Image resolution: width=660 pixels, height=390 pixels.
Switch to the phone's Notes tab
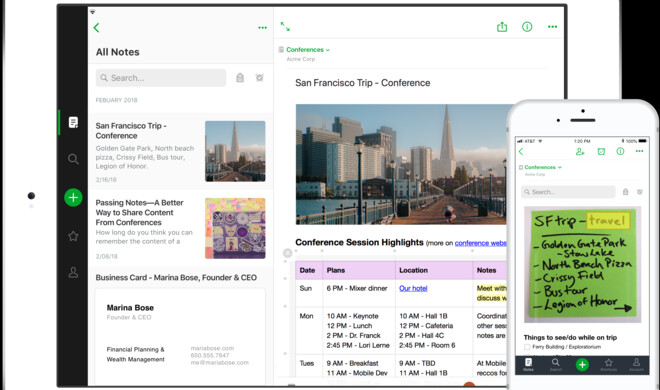(528, 364)
